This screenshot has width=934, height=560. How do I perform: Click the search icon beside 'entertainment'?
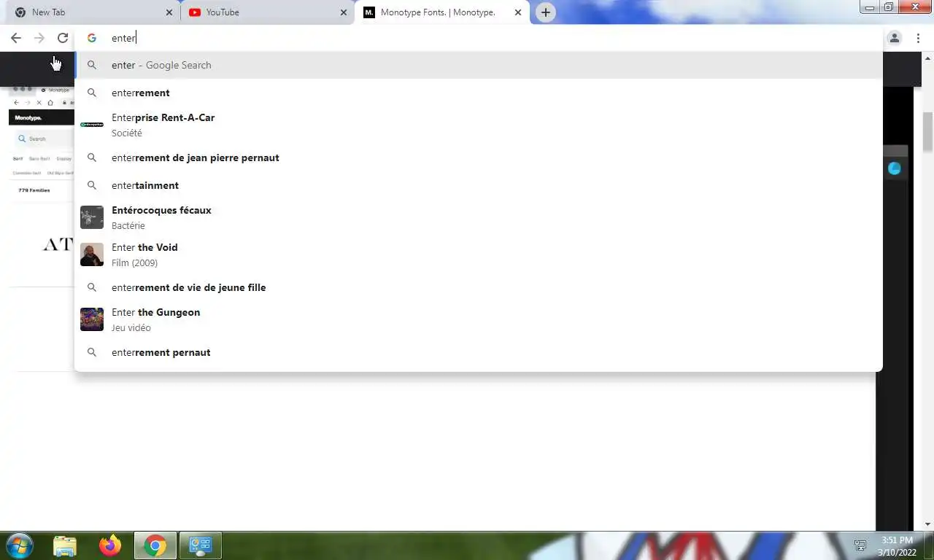92,185
